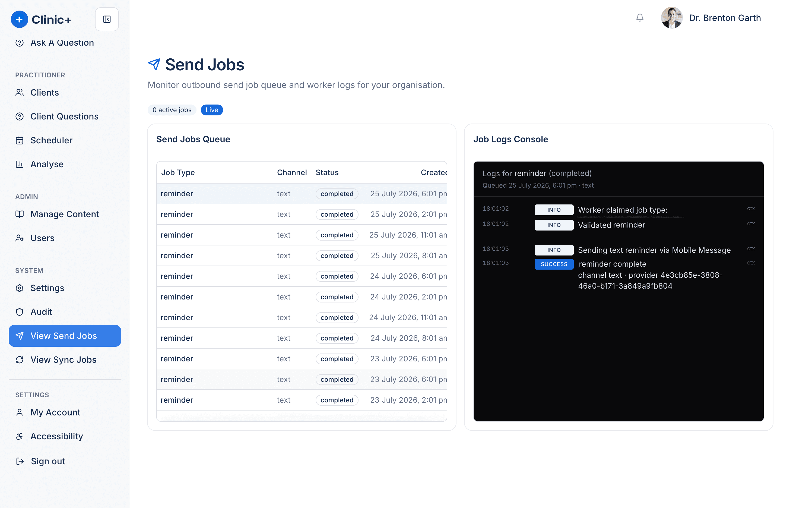Open Ask A Question in sidebar
The width and height of the screenshot is (812, 508).
[x=62, y=43]
